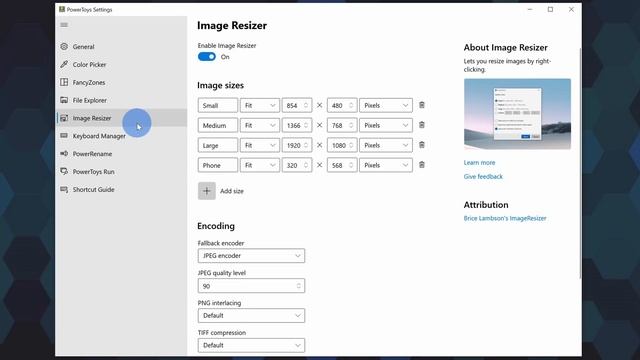640x360 pixels.
Task: Click the Image Resizer sidebar icon
Action: (64, 118)
